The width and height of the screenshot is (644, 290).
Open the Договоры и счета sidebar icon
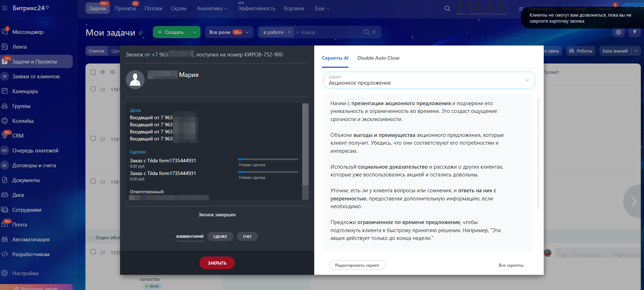5,165
